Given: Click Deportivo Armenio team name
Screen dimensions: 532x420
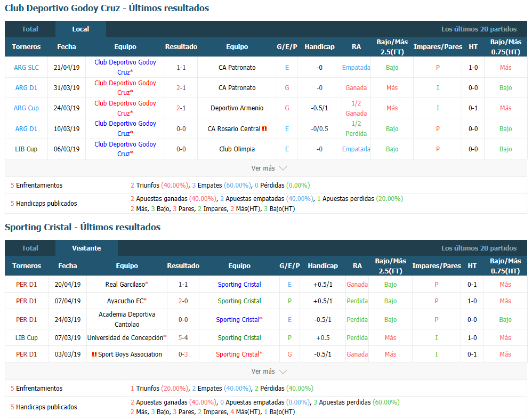Looking at the screenshot, I should (237, 108).
